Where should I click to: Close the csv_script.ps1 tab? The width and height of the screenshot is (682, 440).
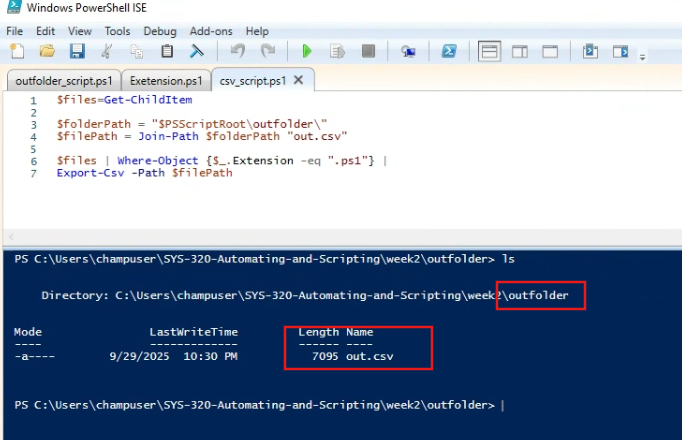click(x=299, y=80)
